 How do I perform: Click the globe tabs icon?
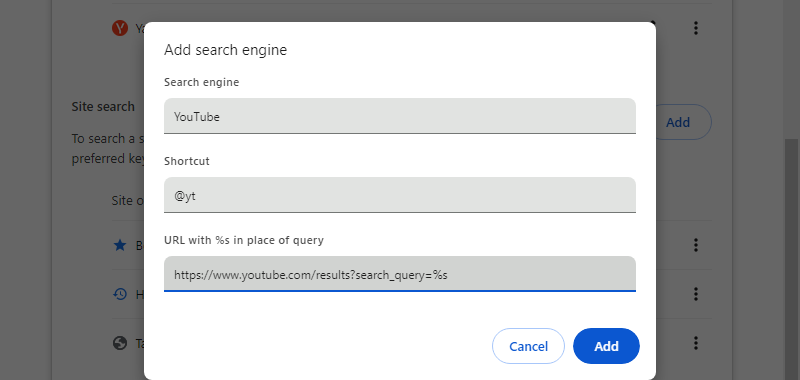(x=120, y=343)
